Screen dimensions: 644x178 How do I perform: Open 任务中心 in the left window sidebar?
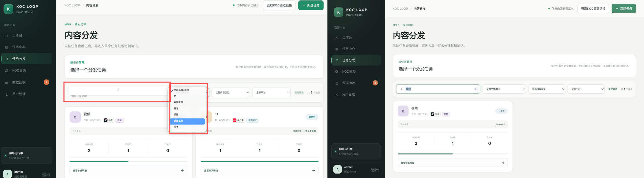point(26,47)
